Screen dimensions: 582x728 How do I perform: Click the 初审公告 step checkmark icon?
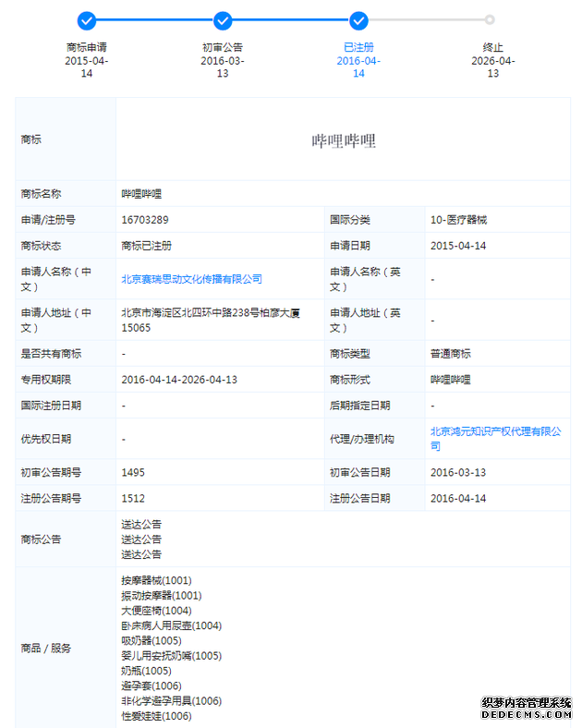(x=223, y=21)
